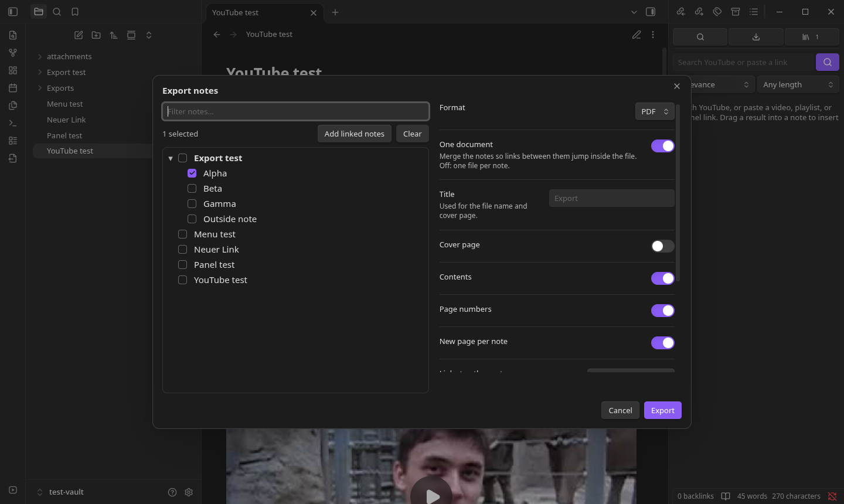Click the purple Export button

(663, 410)
